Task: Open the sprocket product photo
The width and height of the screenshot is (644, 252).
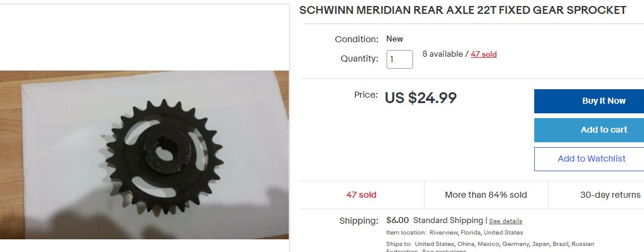Action: [x=144, y=155]
